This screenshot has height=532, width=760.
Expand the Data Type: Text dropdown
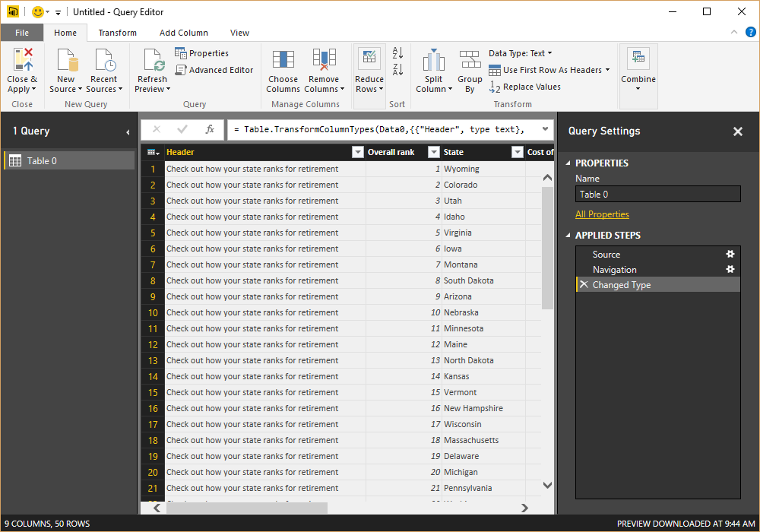521,53
